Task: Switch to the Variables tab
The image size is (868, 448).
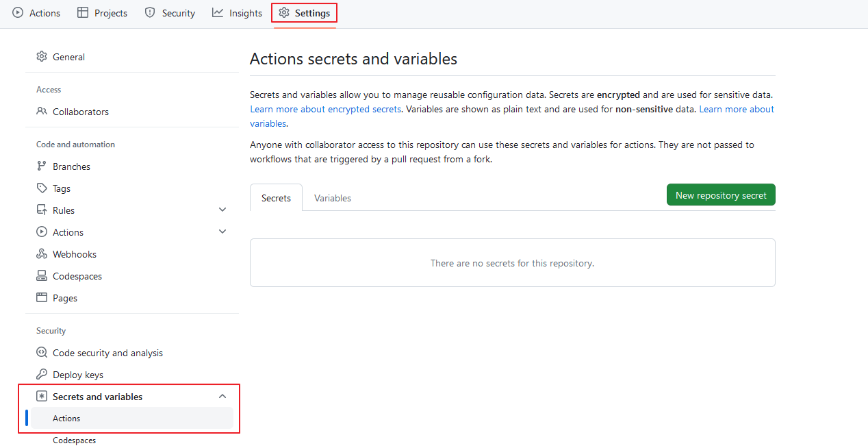Action: 333,198
